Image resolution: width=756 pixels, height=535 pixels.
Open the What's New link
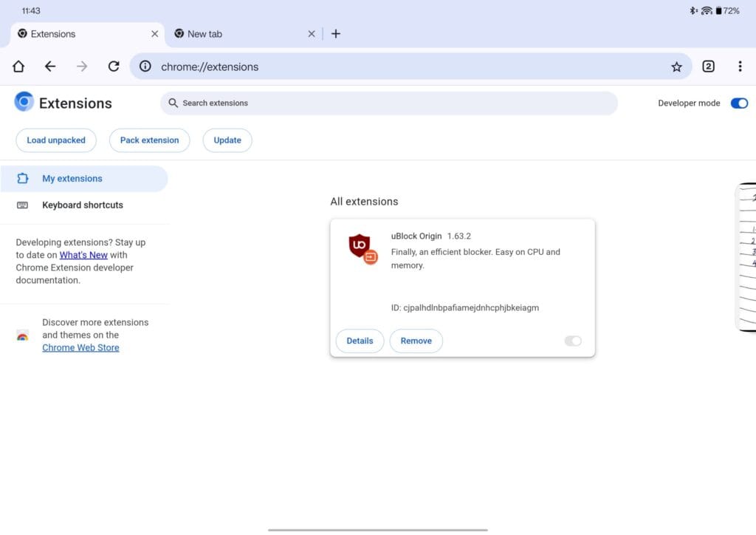point(83,255)
